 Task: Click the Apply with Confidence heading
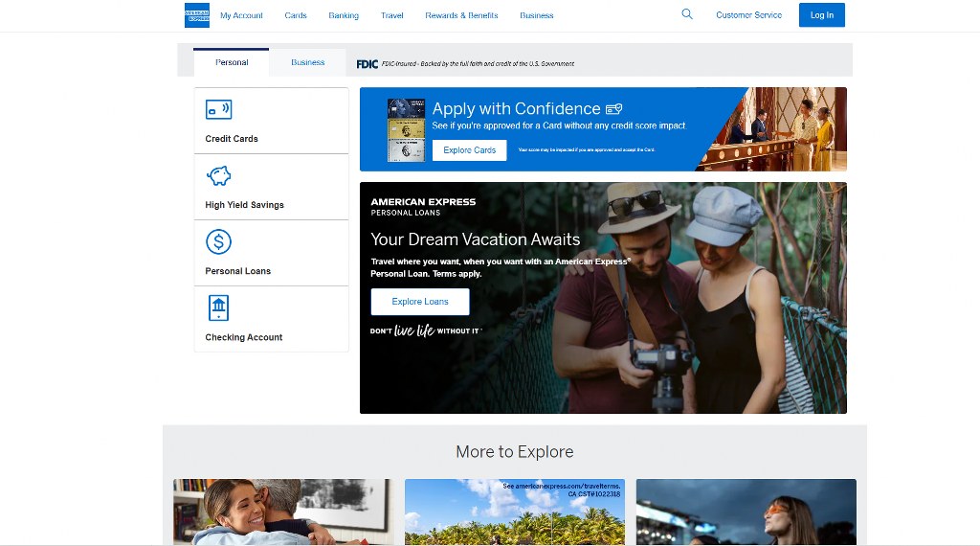(x=516, y=109)
